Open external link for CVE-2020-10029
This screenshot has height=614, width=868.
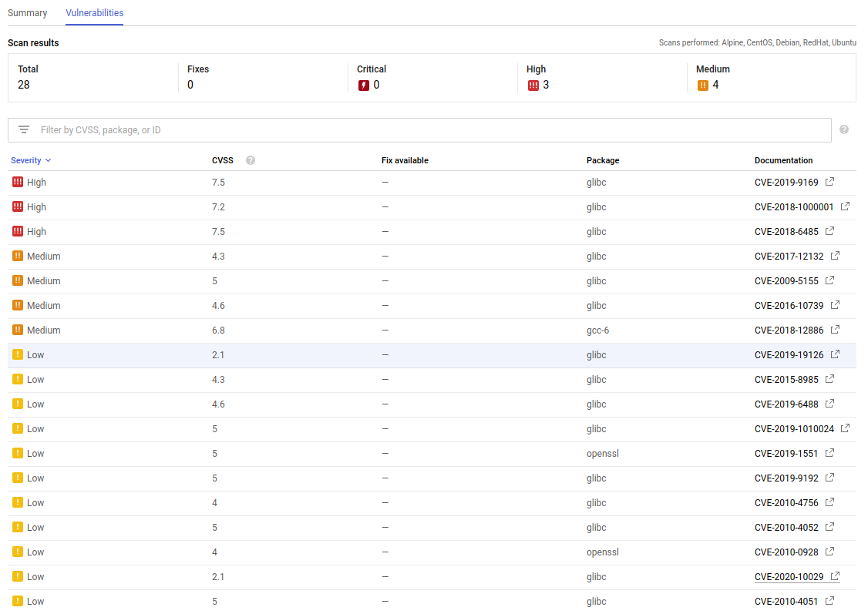[x=837, y=576]
